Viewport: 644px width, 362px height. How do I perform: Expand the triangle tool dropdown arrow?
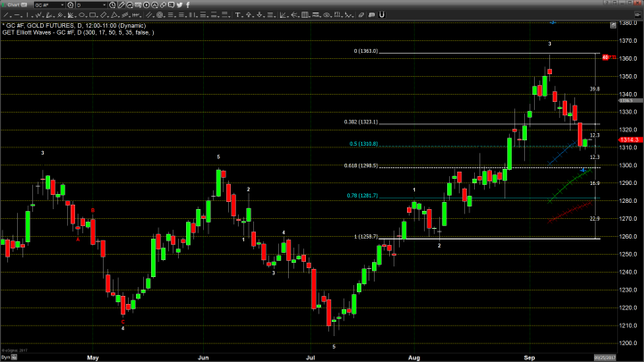click(119, 17)
